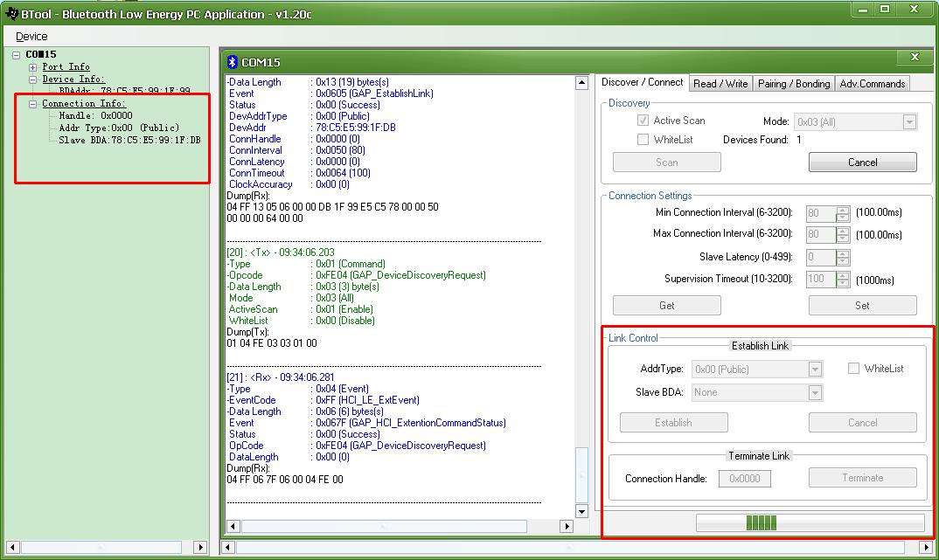
Task: Close the COM15 inner window
Action: click(915, 57)
